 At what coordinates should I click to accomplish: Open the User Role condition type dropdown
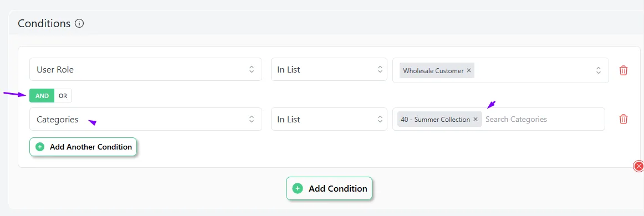(x=145, y=69)
